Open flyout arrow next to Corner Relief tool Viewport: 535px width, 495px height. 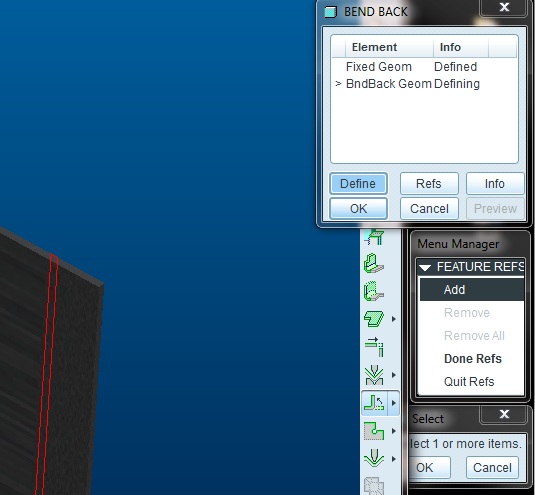click(394, 431)
